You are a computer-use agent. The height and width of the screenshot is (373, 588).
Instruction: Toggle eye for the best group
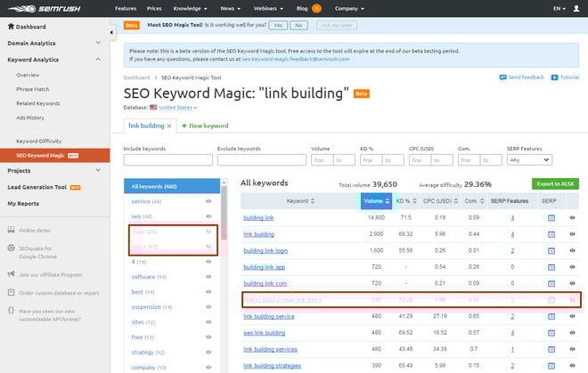[208, 292]
